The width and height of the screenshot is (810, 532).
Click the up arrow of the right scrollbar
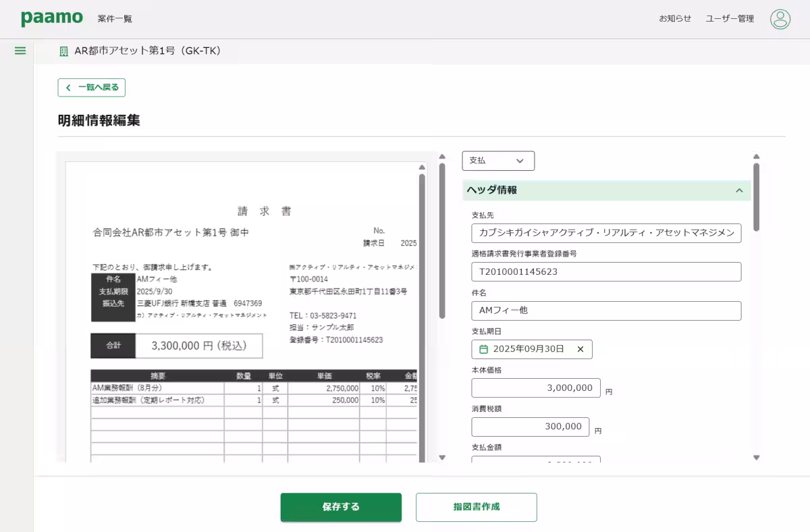(756, 157)
